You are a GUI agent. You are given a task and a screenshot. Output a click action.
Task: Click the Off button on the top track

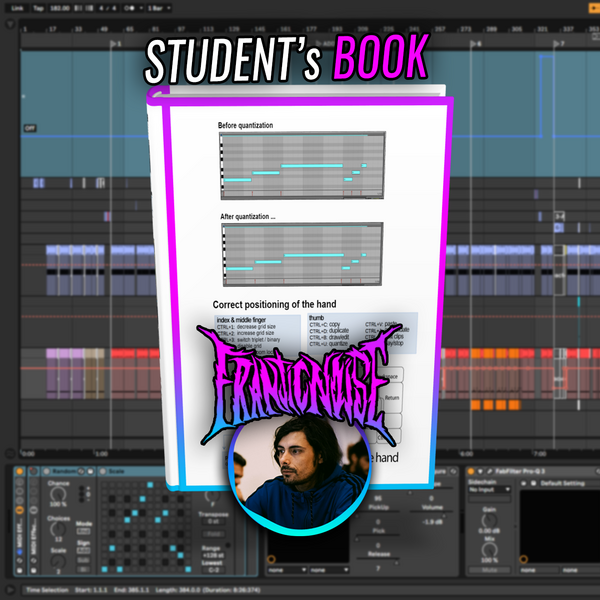30,128
